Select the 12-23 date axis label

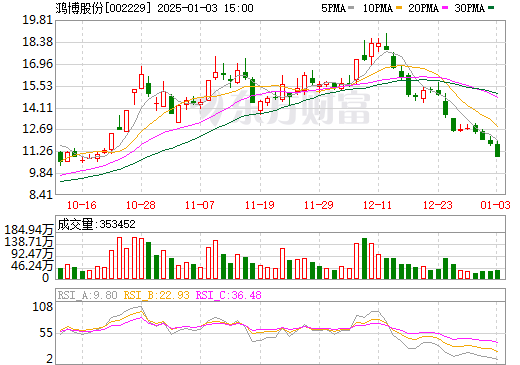point(438,205)
